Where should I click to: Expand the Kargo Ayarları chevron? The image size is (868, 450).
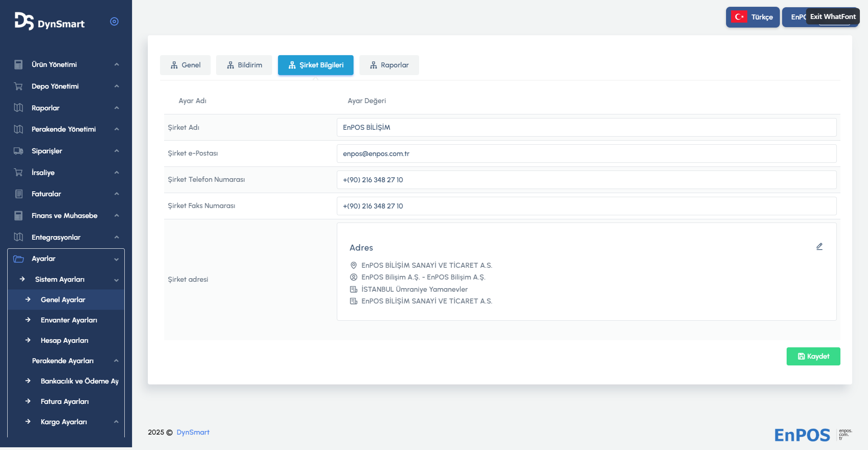[x=116, y=422]
